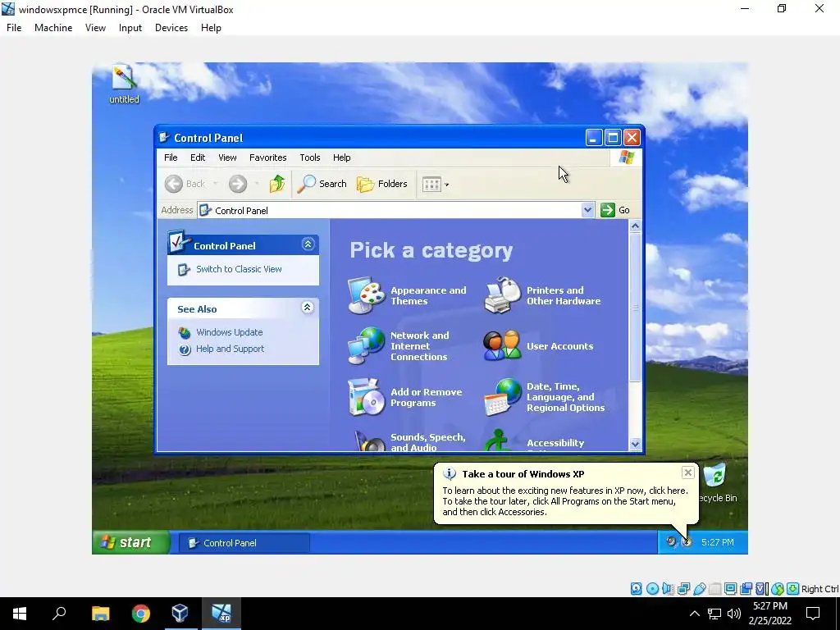Open Chrome from the Windows taskbar
Image resolution: width=840 pixels, height=630 pixels.
click(x=141, y=614)
